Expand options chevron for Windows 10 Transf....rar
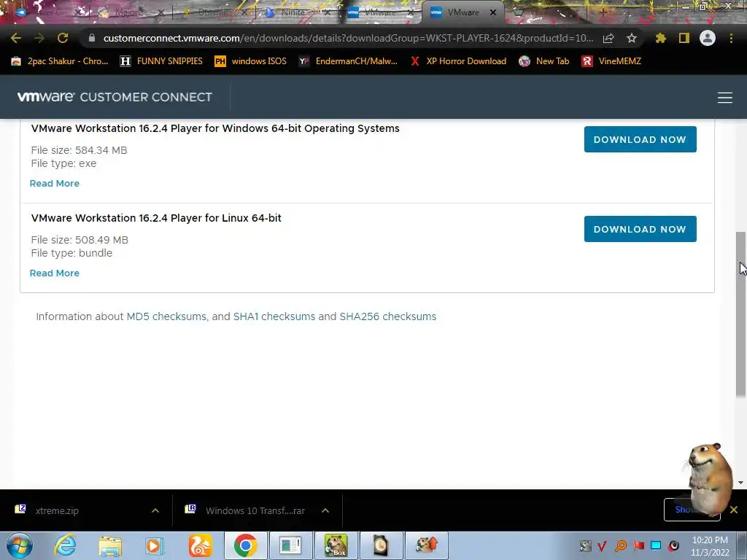Image resolution: width=747 pixels, height=560 pixels. click(325, 510)
